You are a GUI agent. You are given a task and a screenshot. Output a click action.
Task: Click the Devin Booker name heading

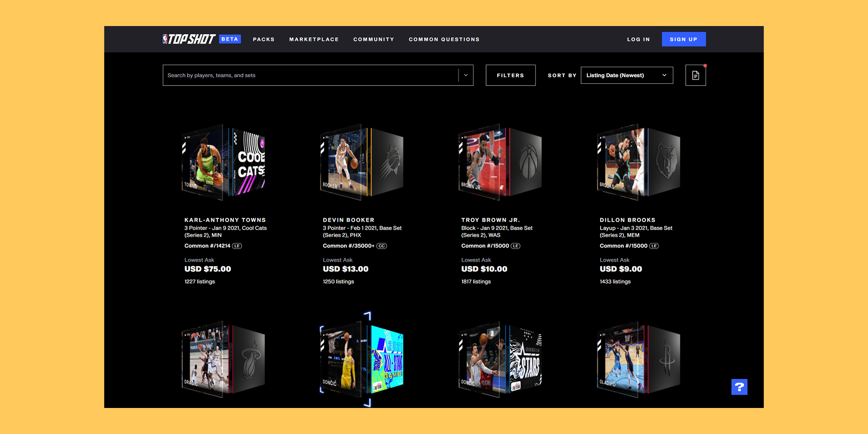pyautogui.click(x=349, y=220)
